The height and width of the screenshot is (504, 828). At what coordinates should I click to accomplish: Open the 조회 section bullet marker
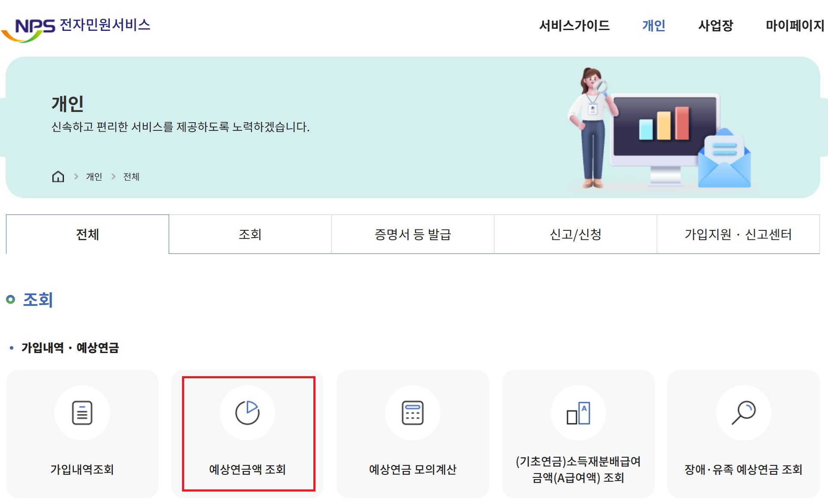coord(11,299)
